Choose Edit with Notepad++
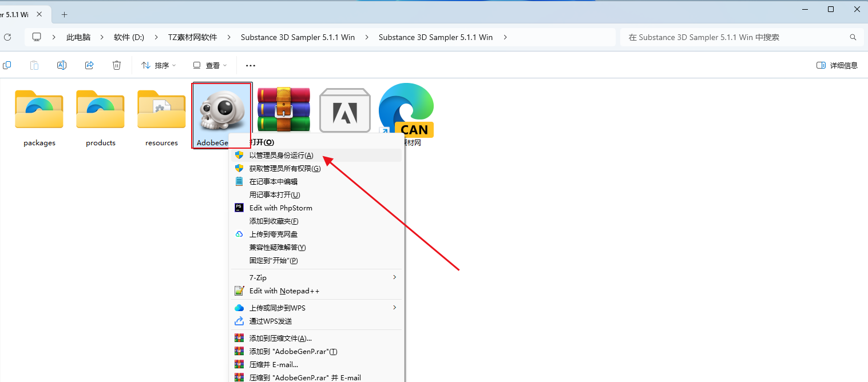 coord(316,291)
